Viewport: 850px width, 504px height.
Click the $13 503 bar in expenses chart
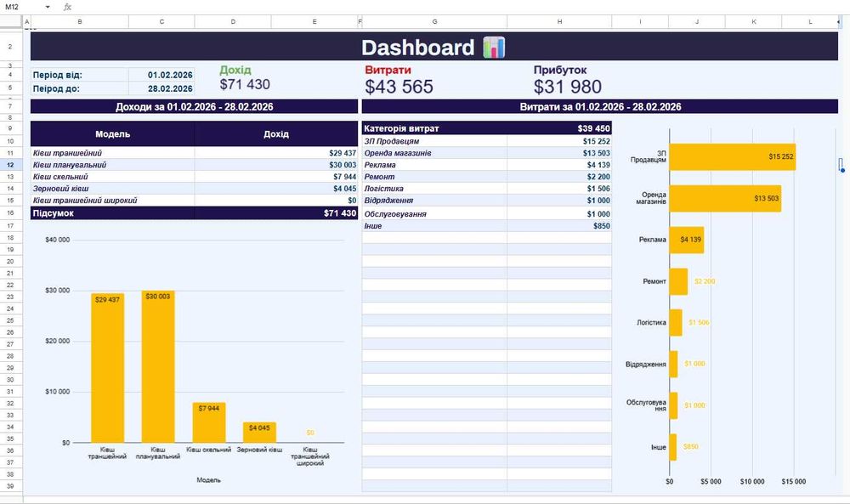pos(725,198)
